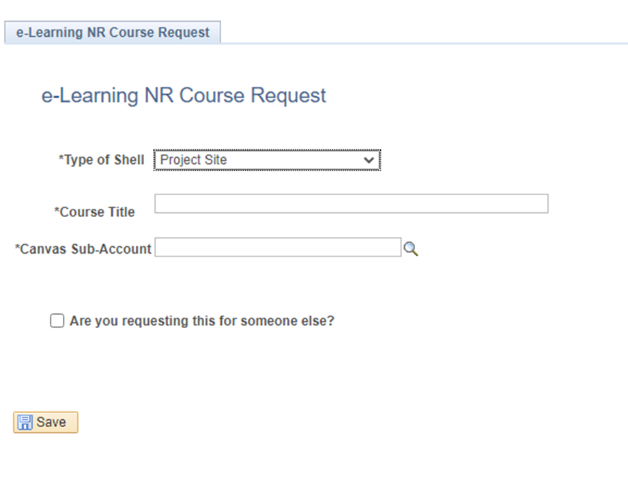Click the Type of Shell dropdown arrow
Image resolution: width=628 pixels, height=479 pixels.
tap(369, 160)
